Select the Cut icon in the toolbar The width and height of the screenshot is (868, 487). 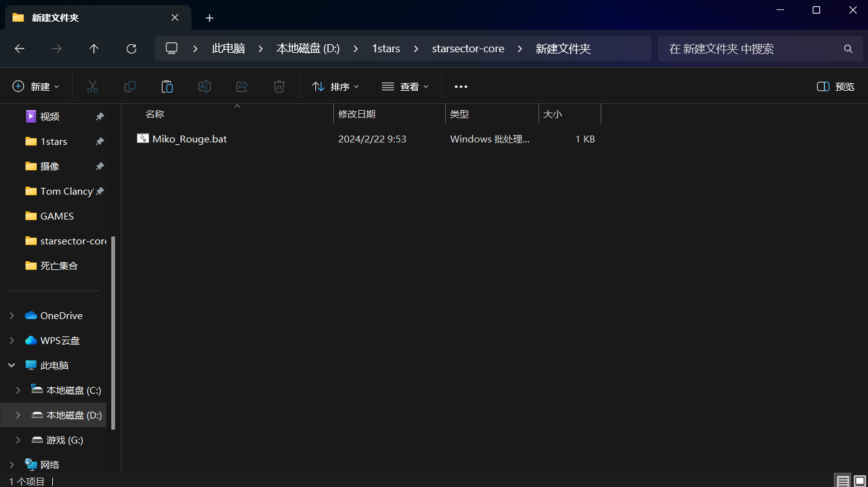(93, 86)
